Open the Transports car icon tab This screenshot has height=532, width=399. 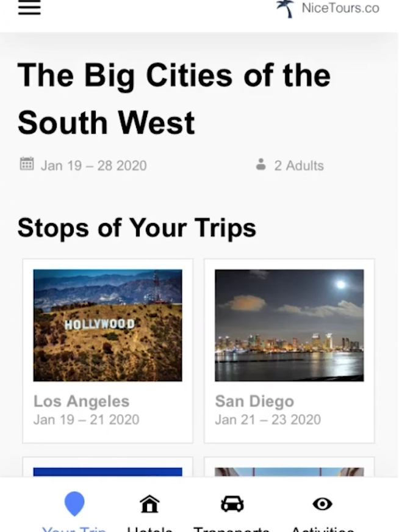click(x=232, y=505)
